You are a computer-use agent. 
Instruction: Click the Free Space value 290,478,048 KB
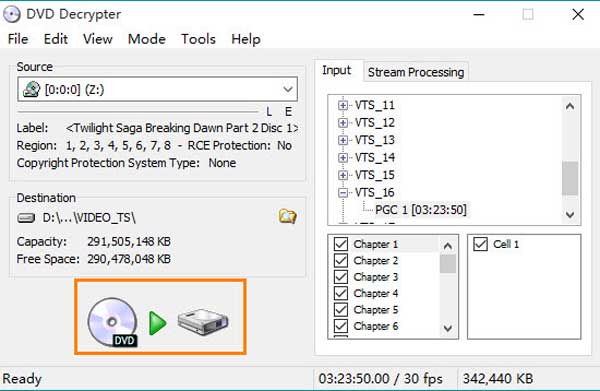(x=129, y=259)
